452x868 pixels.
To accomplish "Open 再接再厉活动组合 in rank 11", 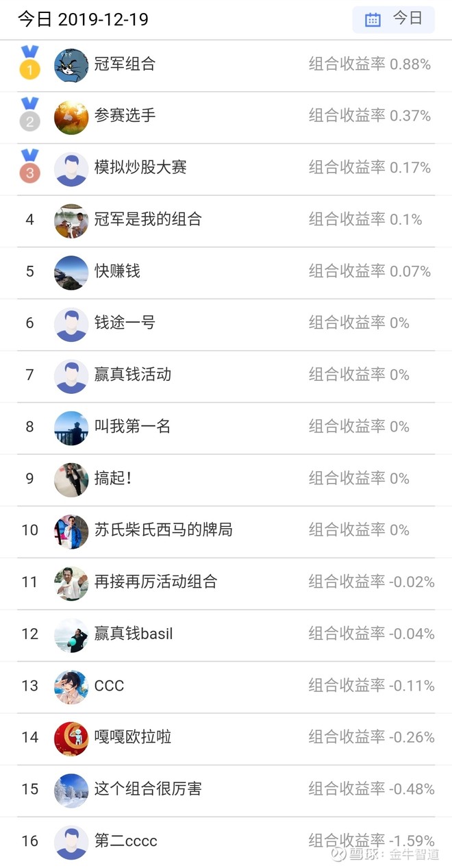I will point(155,582).
